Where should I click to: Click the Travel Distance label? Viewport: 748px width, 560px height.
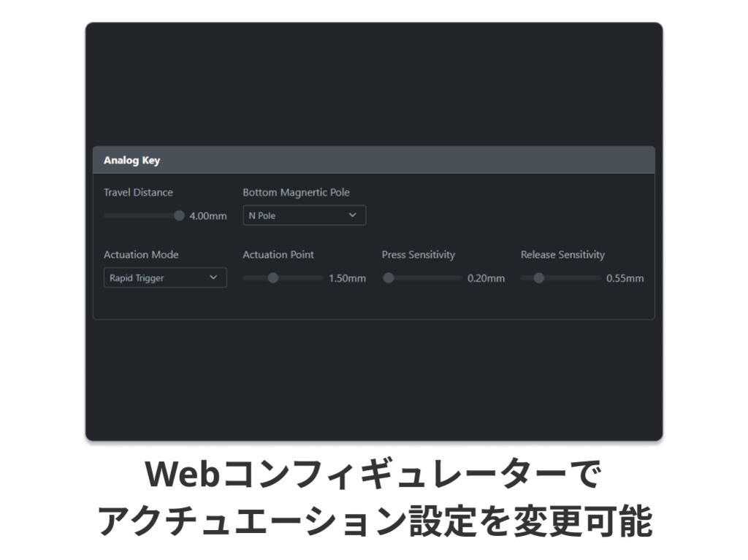(x=138, y=192)
